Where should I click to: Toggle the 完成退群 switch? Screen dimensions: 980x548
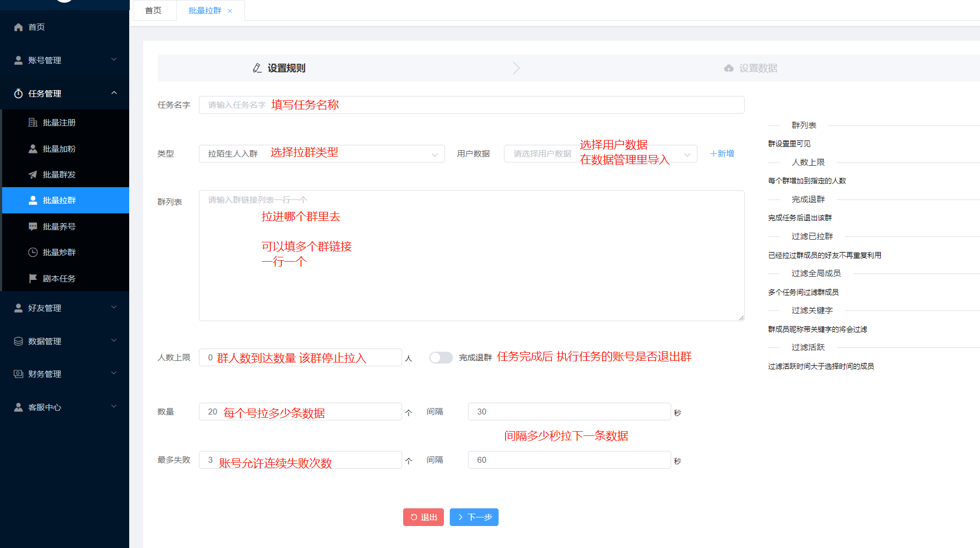click(x=441, y=358)
